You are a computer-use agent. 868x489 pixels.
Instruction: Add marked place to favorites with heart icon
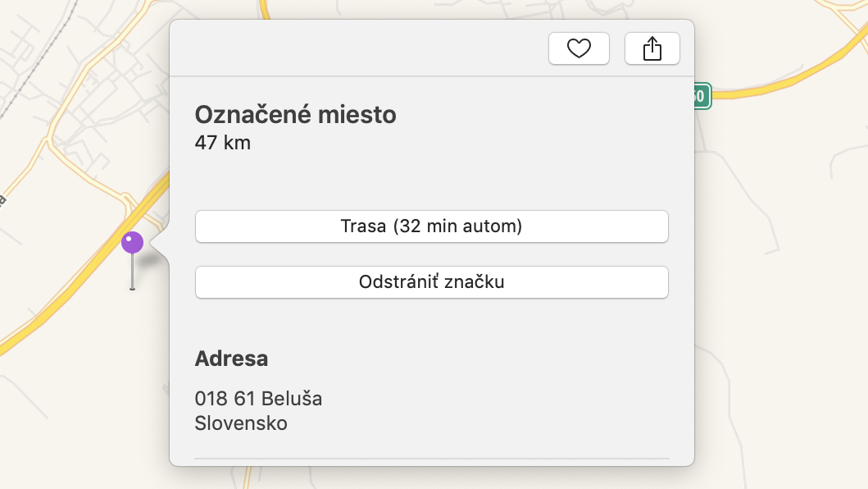point(579,48)
